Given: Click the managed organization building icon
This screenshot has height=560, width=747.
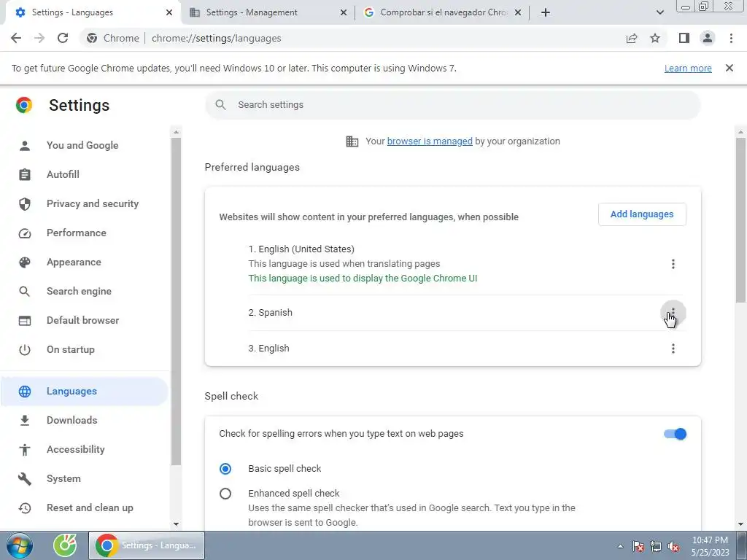Looking at the screenshot, I should click(352, 141).
